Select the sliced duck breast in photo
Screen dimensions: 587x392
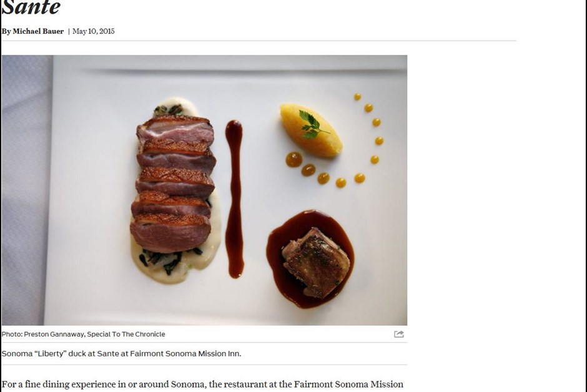click(x=174, y=184)
